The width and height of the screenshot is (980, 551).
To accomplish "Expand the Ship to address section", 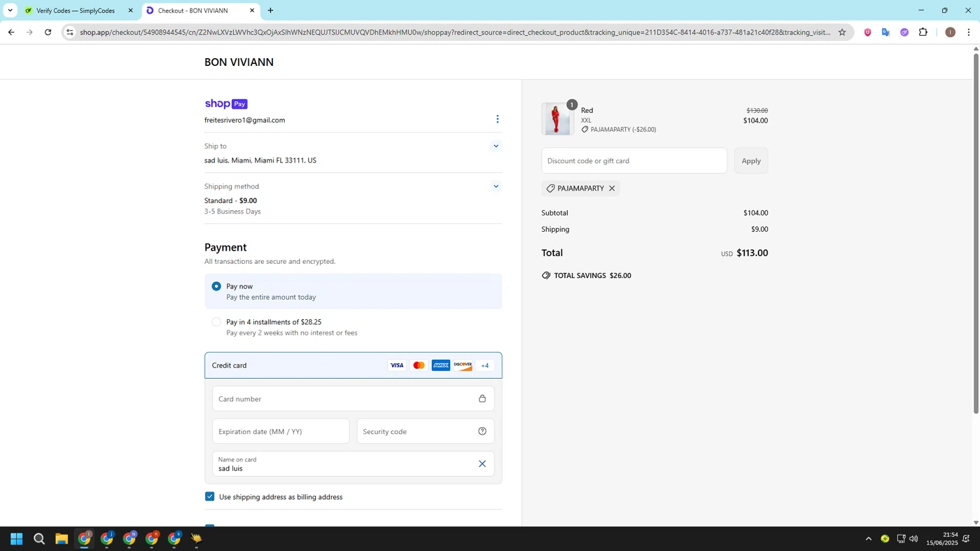I will [496, 146].
